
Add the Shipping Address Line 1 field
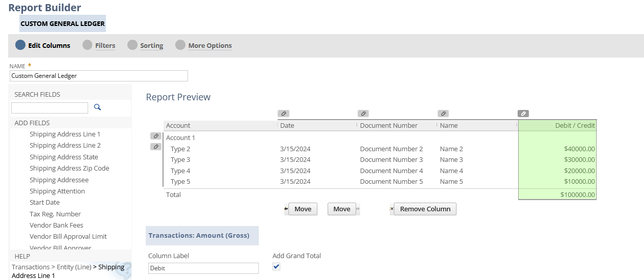coord(65,134)
